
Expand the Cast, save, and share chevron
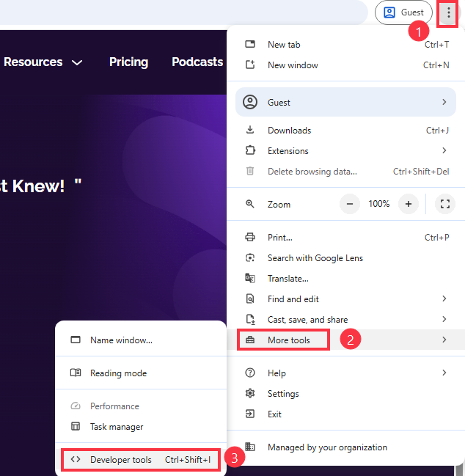444,319
